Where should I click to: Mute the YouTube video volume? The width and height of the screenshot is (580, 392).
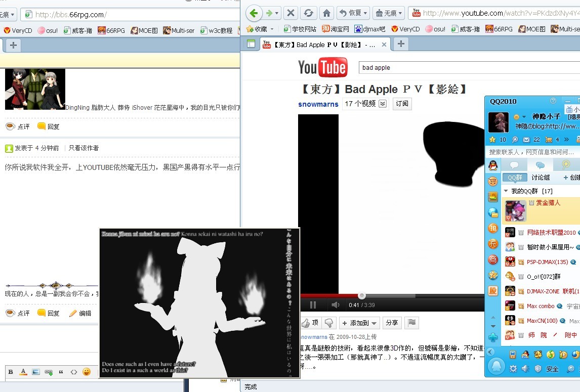335,304
